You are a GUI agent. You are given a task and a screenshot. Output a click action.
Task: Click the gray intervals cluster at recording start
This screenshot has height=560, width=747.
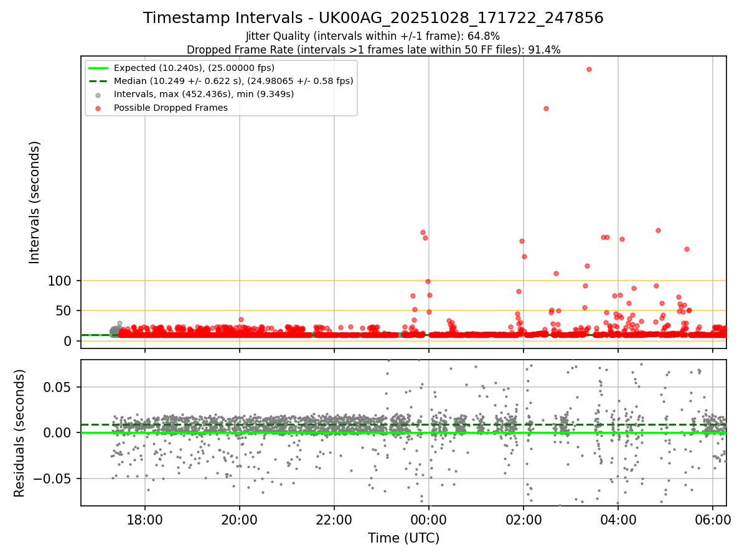coord(116,331)
